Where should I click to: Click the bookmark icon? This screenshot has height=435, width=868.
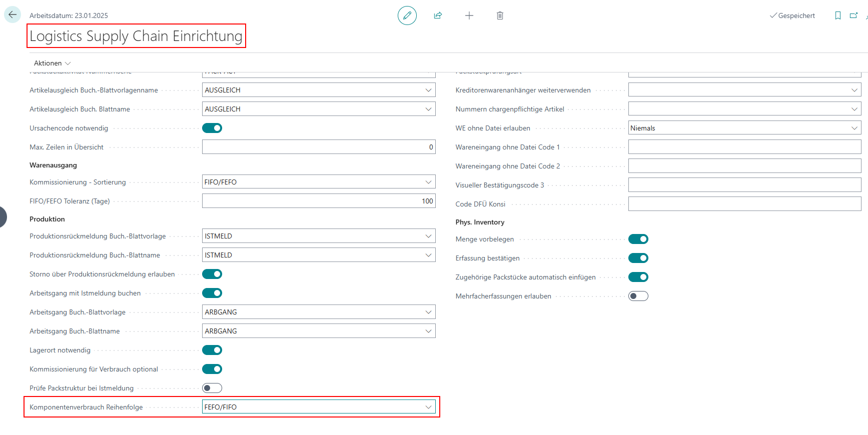tap(837, 15)
